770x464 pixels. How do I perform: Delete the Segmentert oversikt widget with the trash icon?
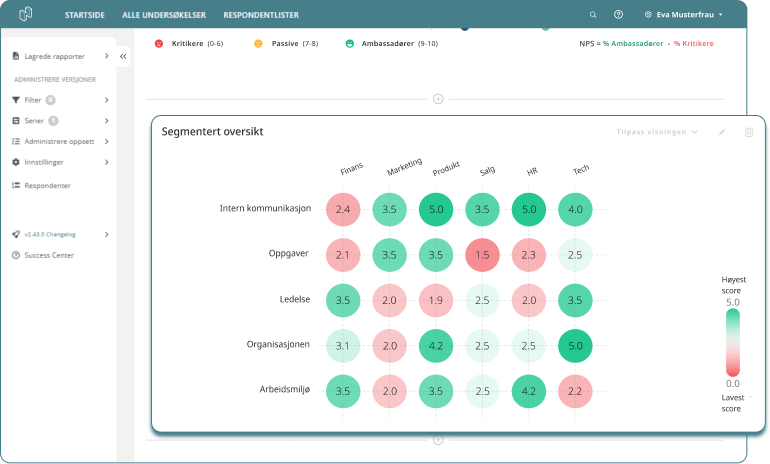[x=748, y=132]
